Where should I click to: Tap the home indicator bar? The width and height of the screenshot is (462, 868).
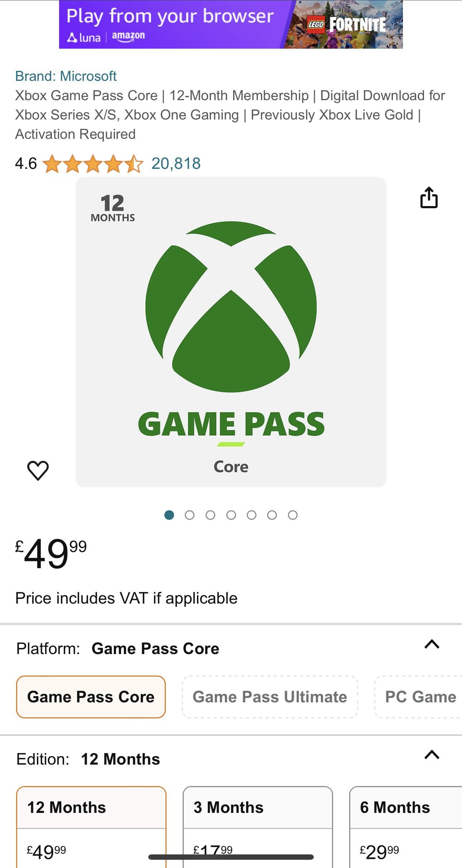(231, 857)
